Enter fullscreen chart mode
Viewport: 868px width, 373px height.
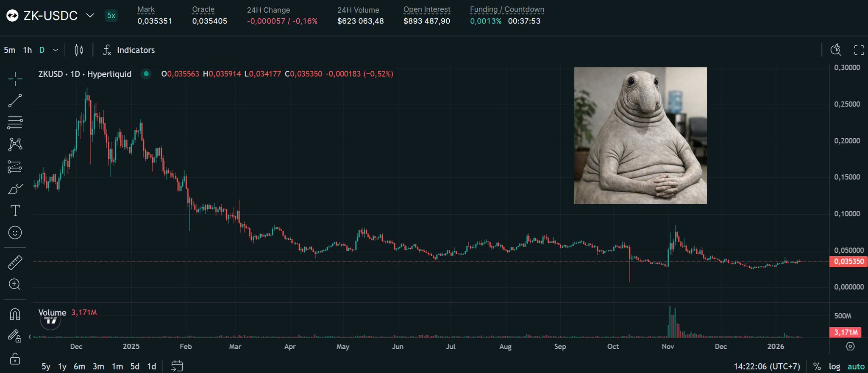click(859, 50)
